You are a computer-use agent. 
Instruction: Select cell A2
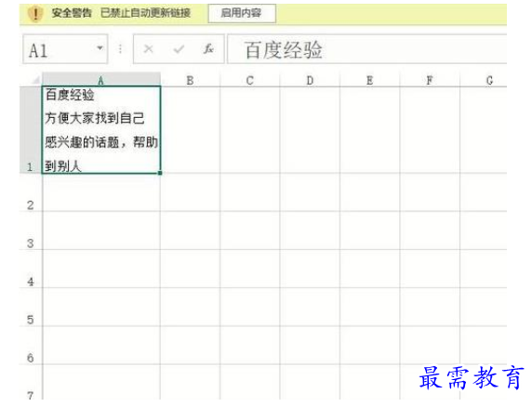(x=101, y=192)
